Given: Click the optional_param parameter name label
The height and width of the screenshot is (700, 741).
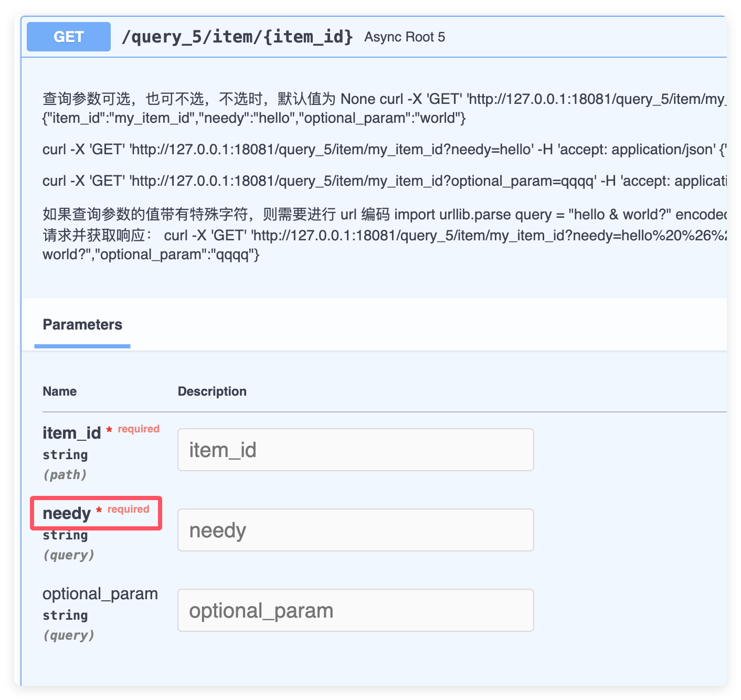Looking at the screenshot, I should pyautogui.click(x=100, y=593).
